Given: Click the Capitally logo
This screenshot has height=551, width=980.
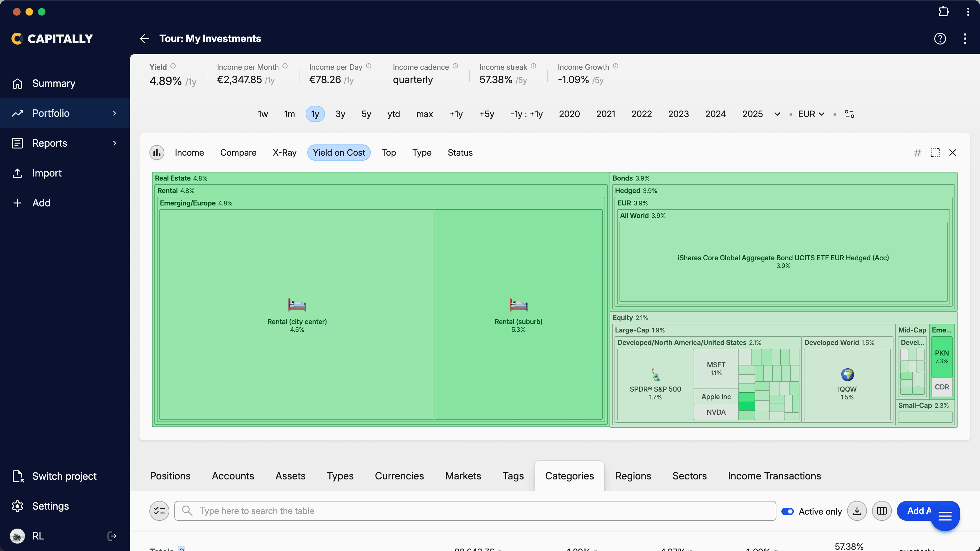Looking at the screenshot, I should (52, 38).
